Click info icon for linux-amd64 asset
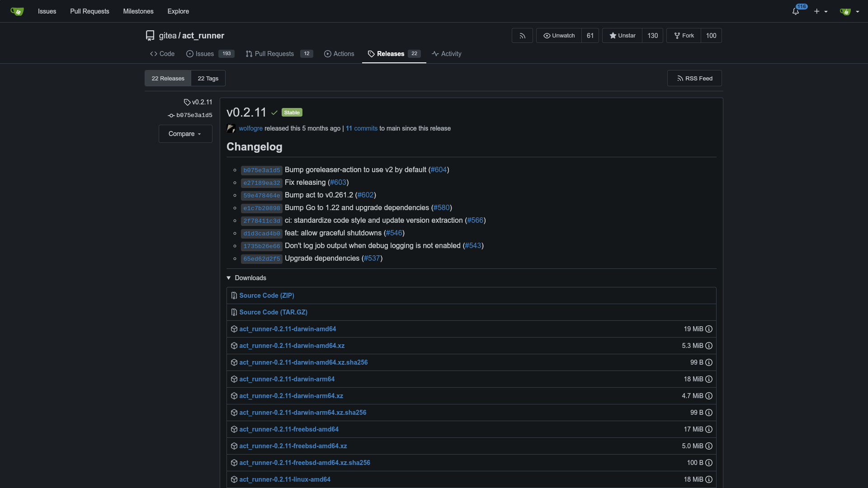Image resolution: width=868 pixels, height=488 pixels. [x=709, y=479]
